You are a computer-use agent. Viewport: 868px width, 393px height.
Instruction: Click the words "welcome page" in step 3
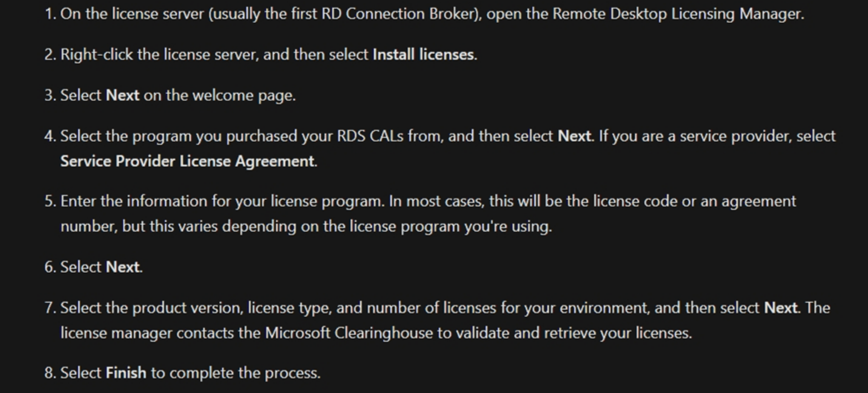pyautogui.click(x=243, y=96)
